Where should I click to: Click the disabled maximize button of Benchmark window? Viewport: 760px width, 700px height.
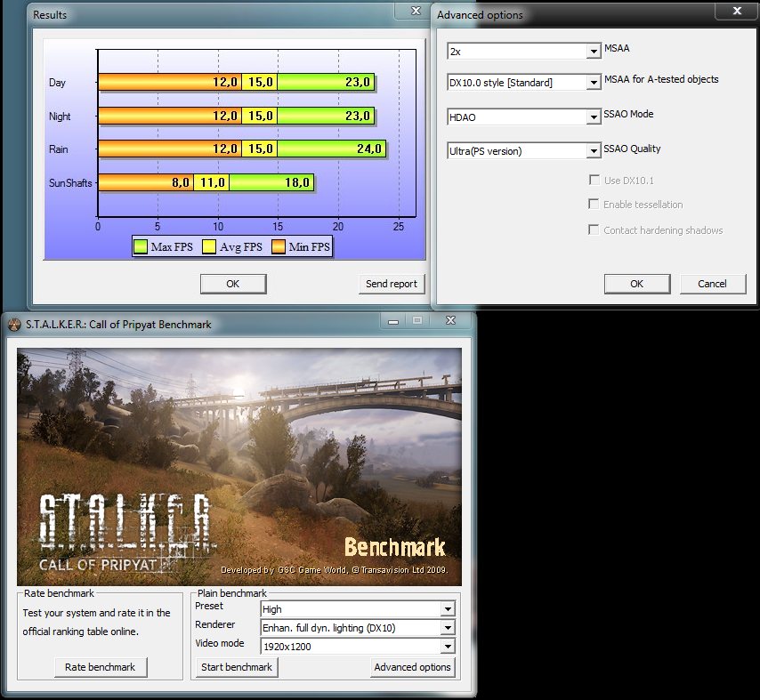tap(417, 320)
